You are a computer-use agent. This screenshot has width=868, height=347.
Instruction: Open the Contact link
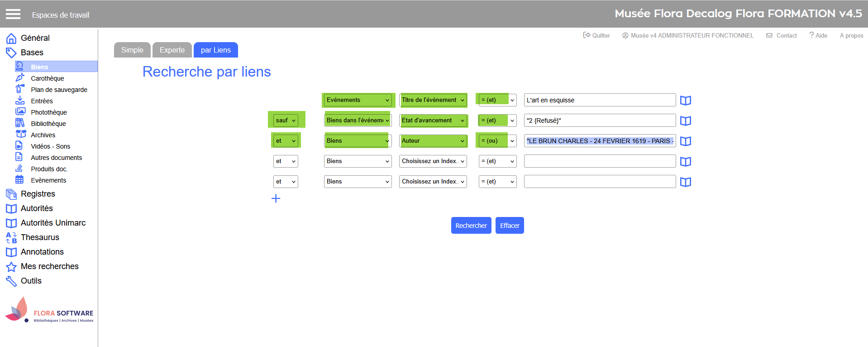782,35
